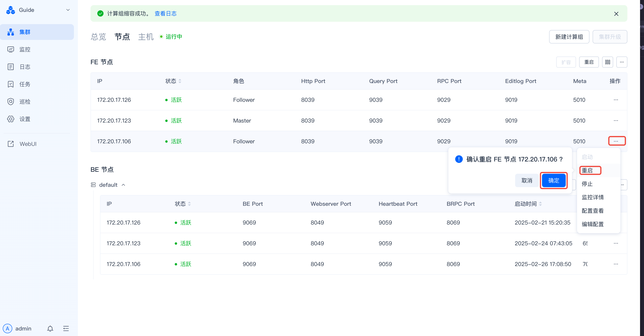644x336 pixels.
Task: Click 确定 to confirm FE restart
Action: pos(553,180)
